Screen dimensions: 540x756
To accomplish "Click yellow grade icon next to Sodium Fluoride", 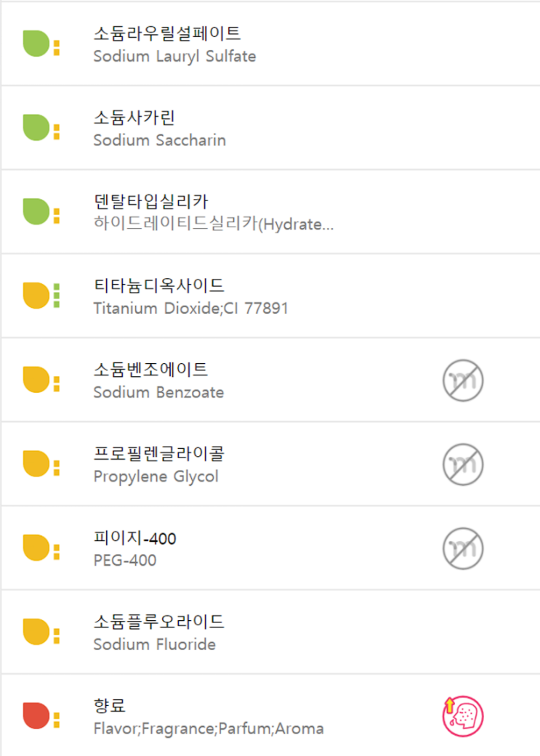I will [x=41, y=632].
